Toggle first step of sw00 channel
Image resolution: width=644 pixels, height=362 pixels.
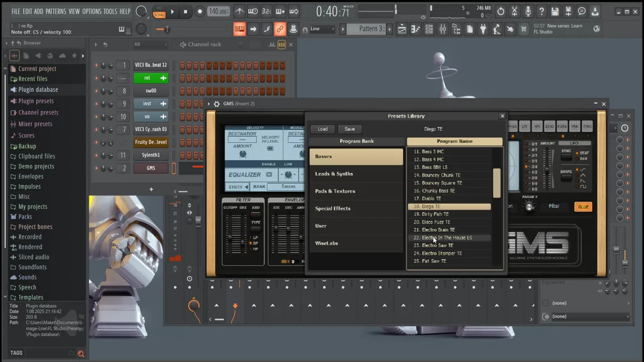[182, 91]
